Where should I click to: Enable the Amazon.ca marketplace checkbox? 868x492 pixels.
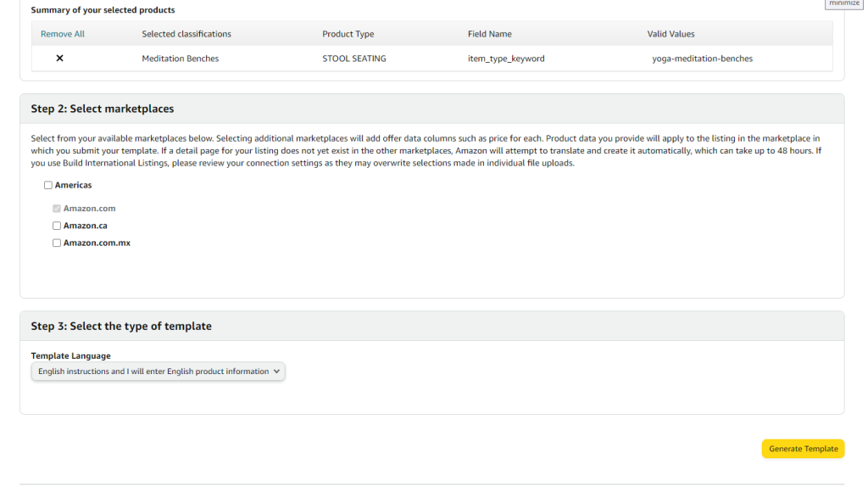click(x=57, y=226)
